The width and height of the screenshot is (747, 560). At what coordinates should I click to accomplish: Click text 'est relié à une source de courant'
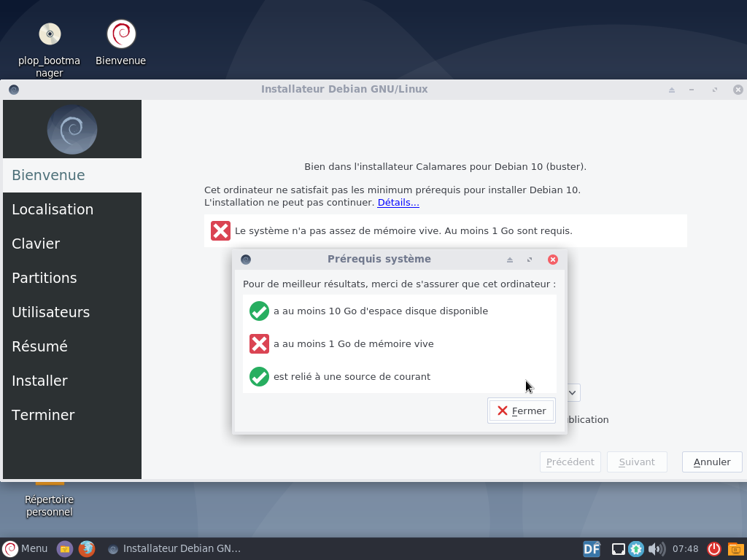352,377
